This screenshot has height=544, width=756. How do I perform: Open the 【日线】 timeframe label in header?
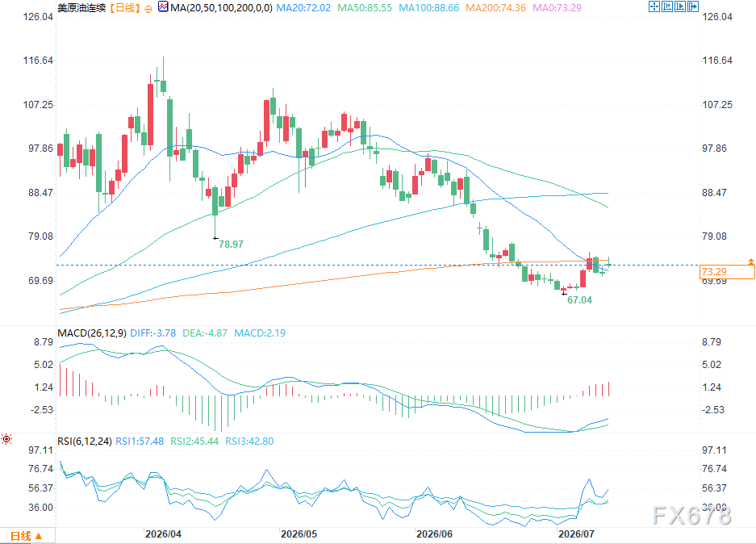click(124, 8)
